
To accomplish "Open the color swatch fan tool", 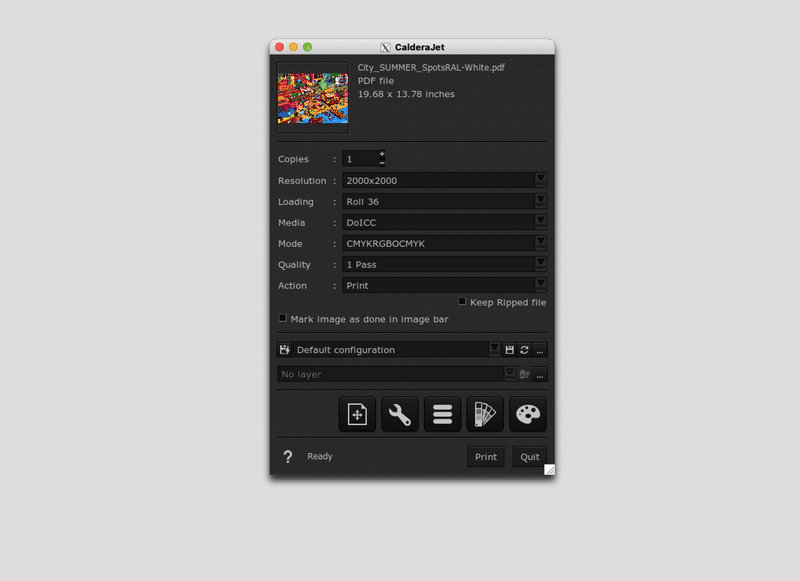I will 485,414.
